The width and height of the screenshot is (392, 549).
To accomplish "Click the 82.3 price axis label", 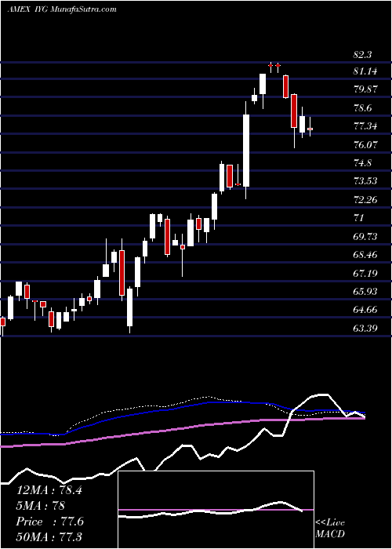I will point(363,55).
